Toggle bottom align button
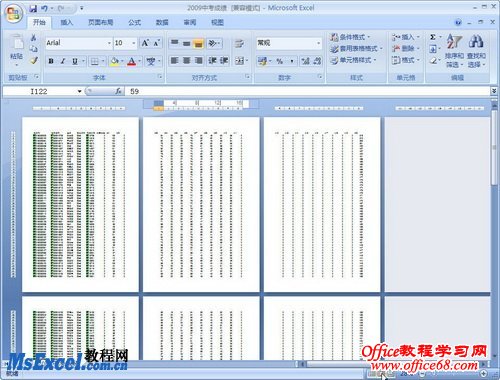Viewport: 500px width, 380px height. click(198, 43)
